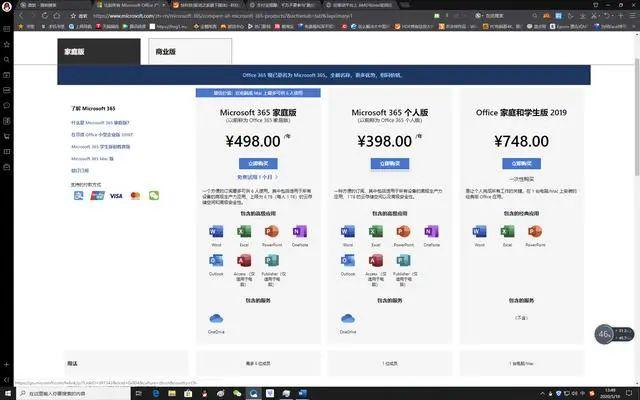Screen dimensions: 640x400
Task: Buy Microsoft 365 个人版 at ¥398.00
Action: (390, 163)
